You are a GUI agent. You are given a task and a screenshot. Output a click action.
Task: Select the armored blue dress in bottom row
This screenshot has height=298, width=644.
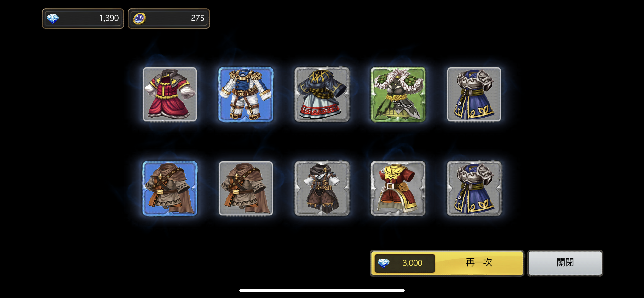point(474,189)
